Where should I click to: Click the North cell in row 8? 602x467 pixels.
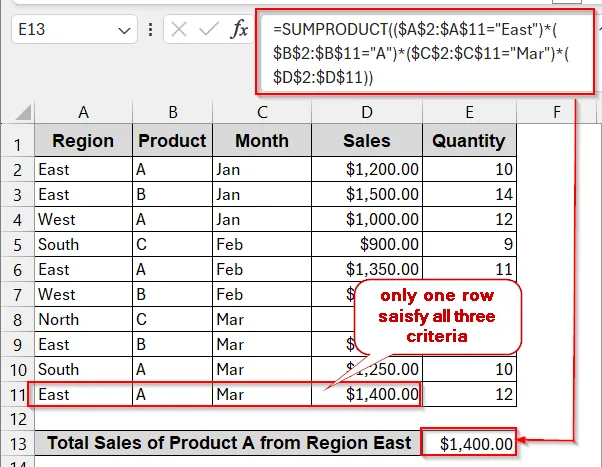[83, 319]
